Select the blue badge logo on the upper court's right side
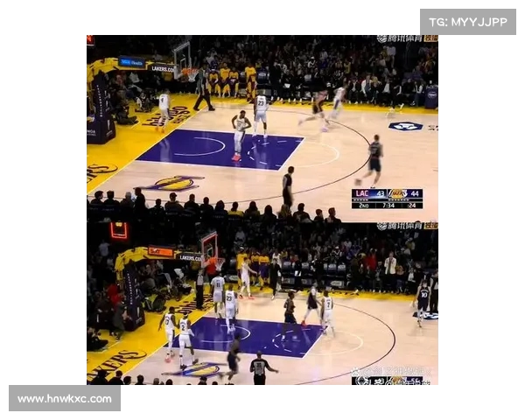This screenshot has width=525, height=420. 405,127
